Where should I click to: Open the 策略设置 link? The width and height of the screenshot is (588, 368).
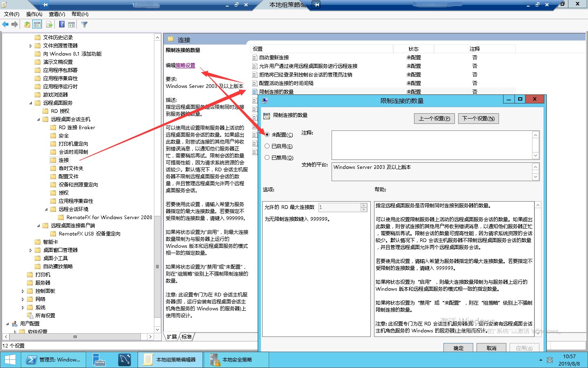click(x=185, y=65)
